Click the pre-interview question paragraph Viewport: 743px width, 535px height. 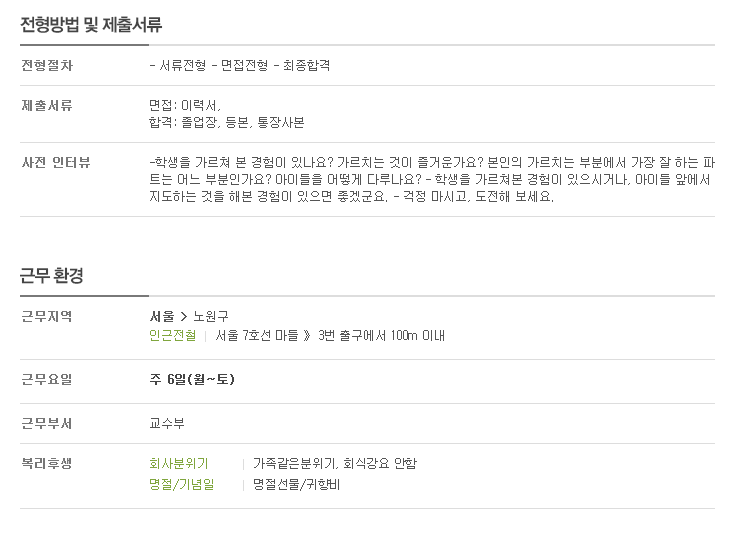432,180
